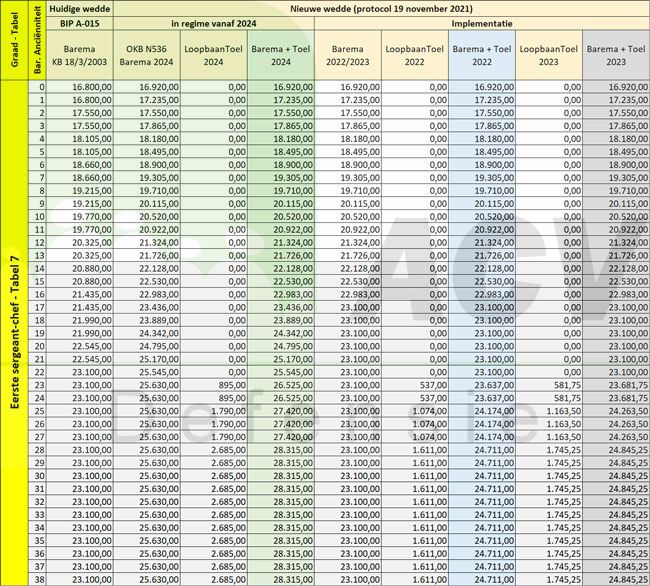The height and width of the screenshot is (586, 650).
Task: Click the vertical 'Bar. Anciënniteit' header
Action: pos(37,40)
